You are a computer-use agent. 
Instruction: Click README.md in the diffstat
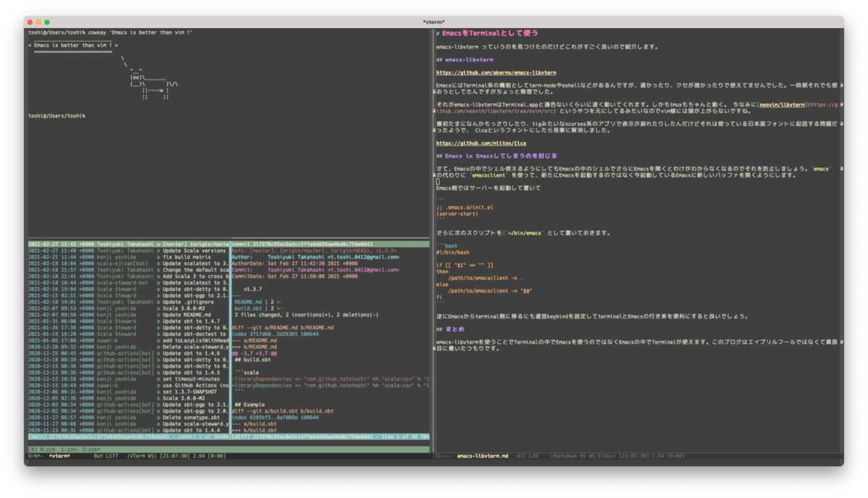248,303
